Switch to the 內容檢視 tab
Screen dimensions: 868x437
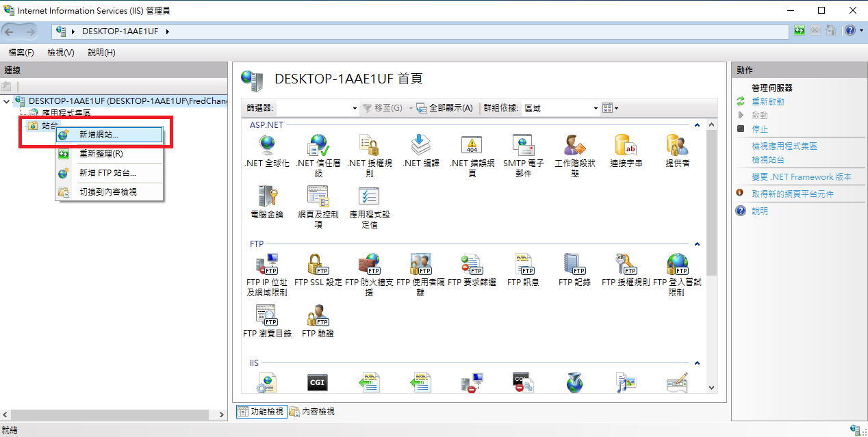pyautogui.click(x=313, y=412)
